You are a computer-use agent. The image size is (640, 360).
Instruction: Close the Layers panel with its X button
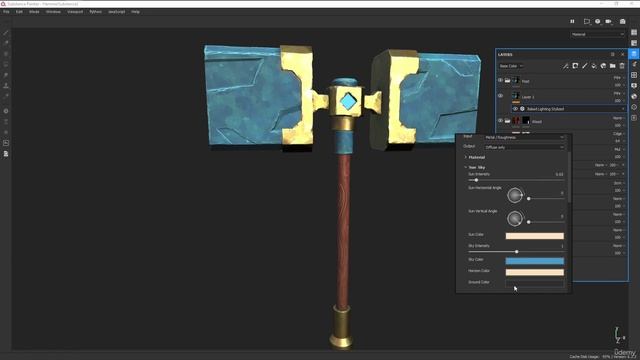tap(622, 54)
